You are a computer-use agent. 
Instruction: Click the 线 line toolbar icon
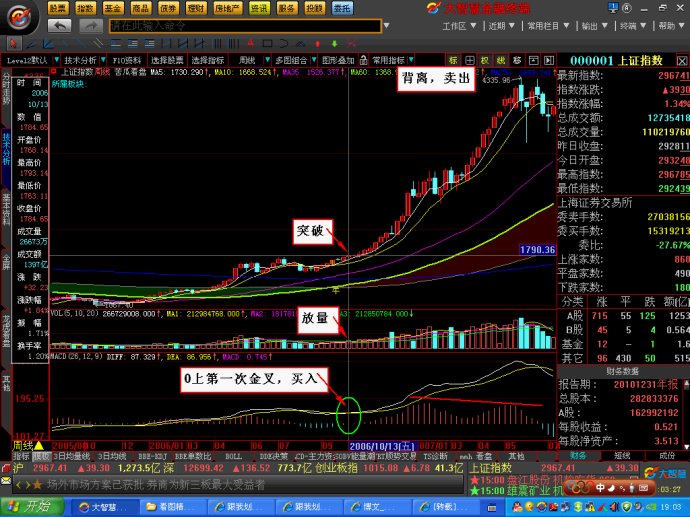pos(501,60)
